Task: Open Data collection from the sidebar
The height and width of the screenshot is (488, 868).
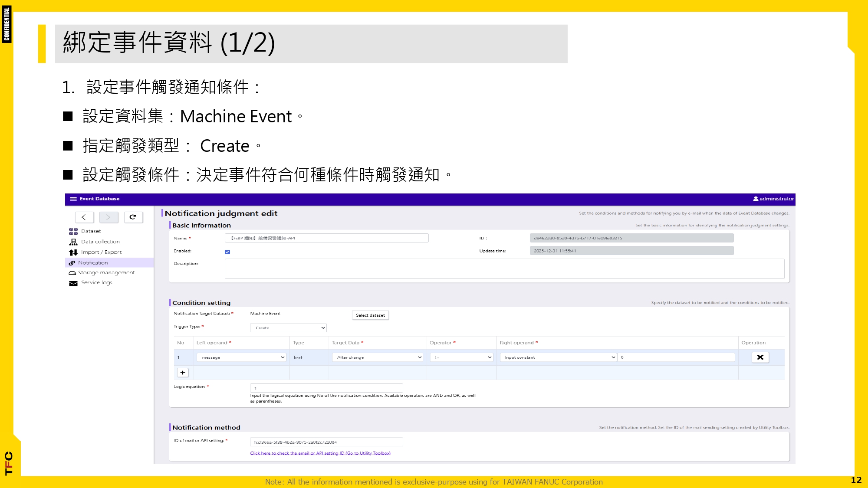Action: 73,242
